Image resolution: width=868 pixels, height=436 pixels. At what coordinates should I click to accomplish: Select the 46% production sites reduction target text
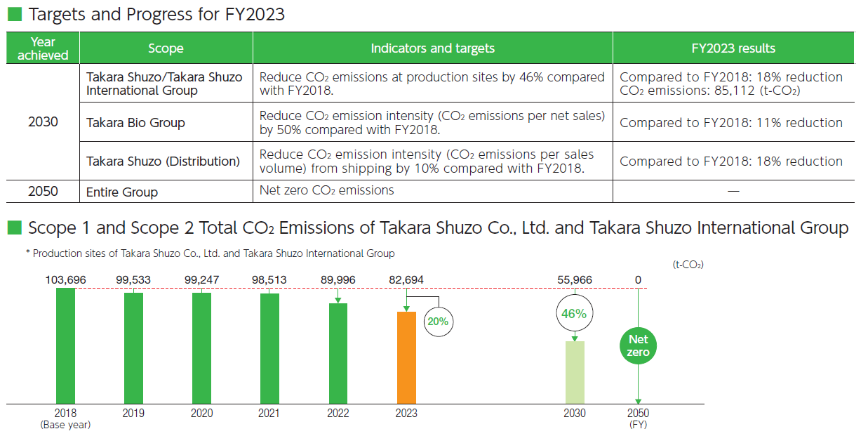432,84
